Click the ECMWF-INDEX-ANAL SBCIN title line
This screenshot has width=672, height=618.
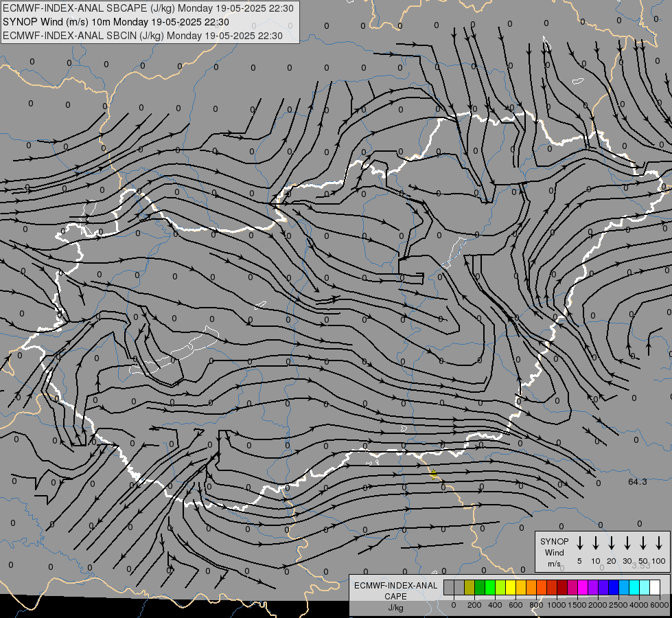point(143,36)
